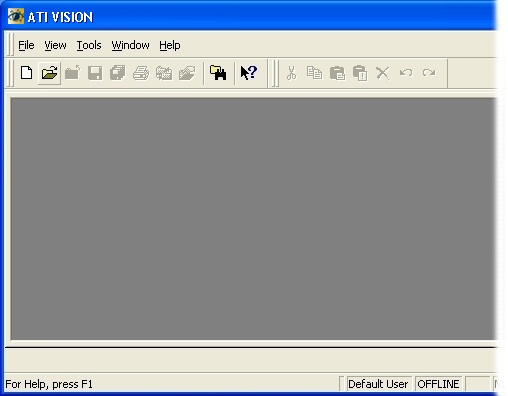Click the New document toolbar icon
This screenshot has height=396, width=508.
(26, 73)
